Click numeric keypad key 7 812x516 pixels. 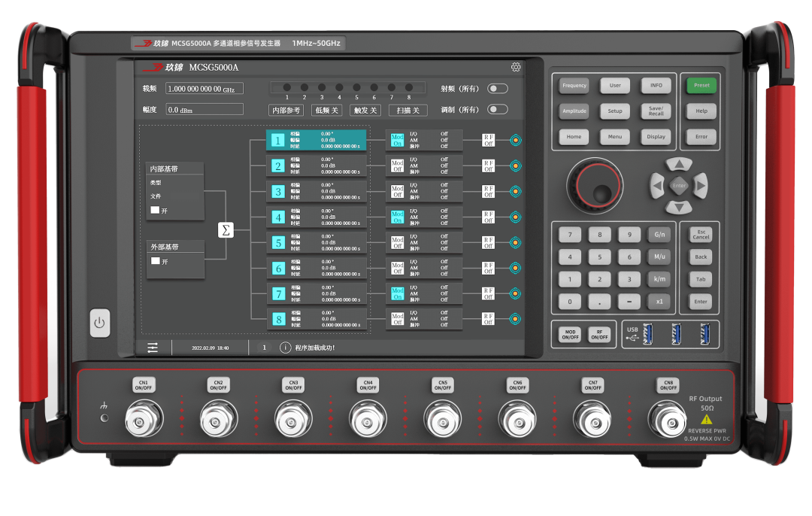point(570,235)
